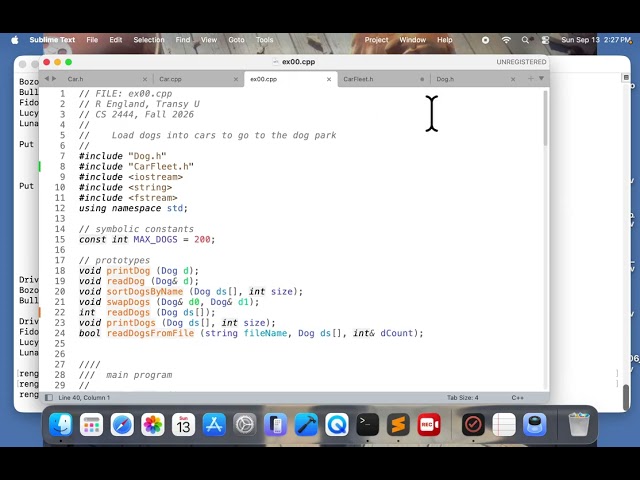Open Spotlight search in menu bar

(525, 40)
